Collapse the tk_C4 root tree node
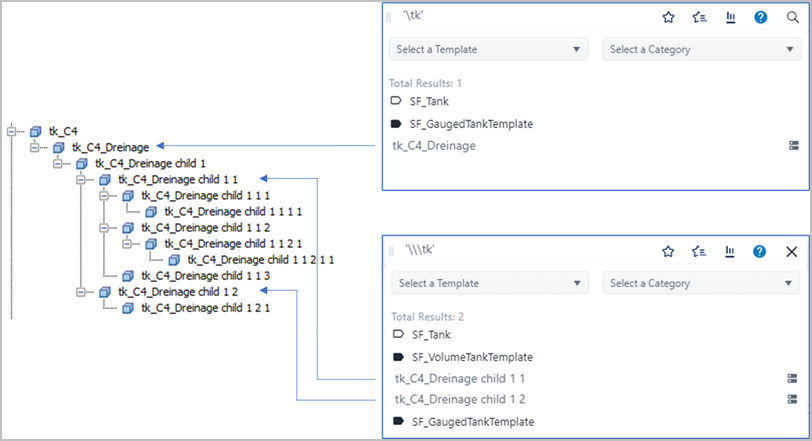This screenshot has width=812, height=441. click(x=13, y=131)
